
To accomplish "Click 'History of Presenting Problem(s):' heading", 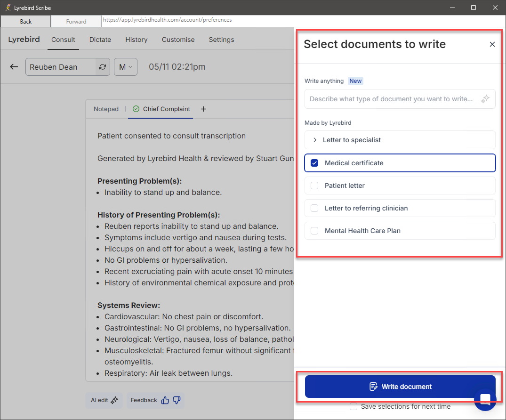I will 159,215.
